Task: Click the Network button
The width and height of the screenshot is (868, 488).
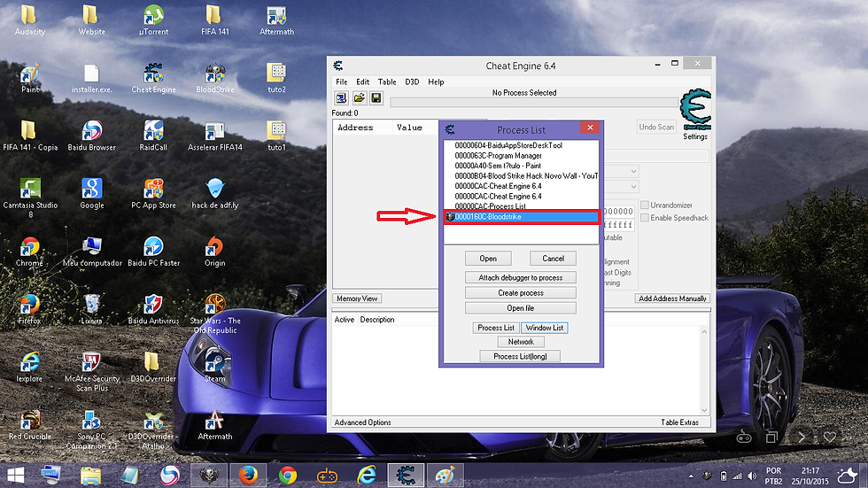Action: (521, 342)
